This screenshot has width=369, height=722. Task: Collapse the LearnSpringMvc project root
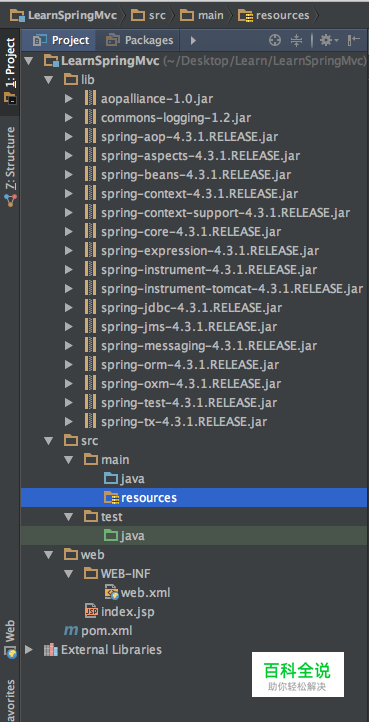[x=29, y=61]
